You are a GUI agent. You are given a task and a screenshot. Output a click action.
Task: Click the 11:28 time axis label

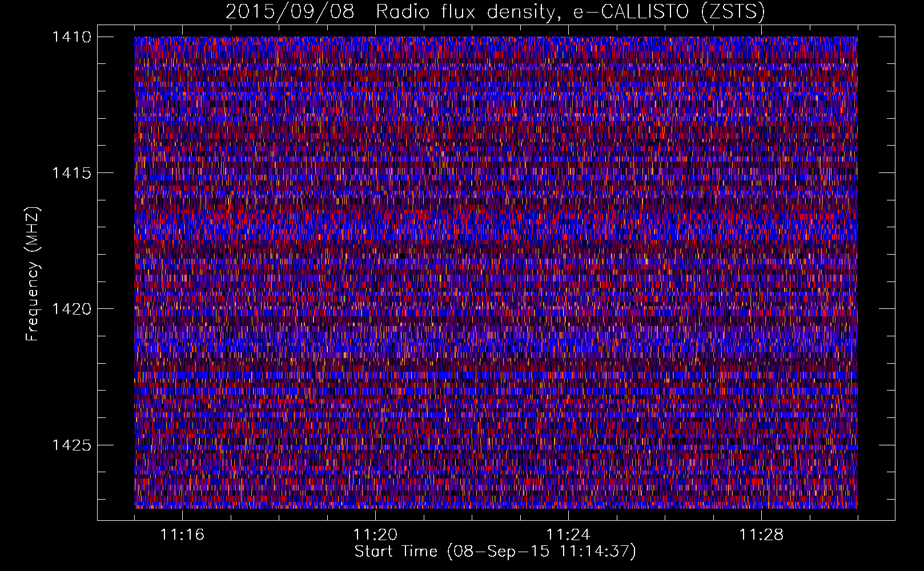point(761,535)
